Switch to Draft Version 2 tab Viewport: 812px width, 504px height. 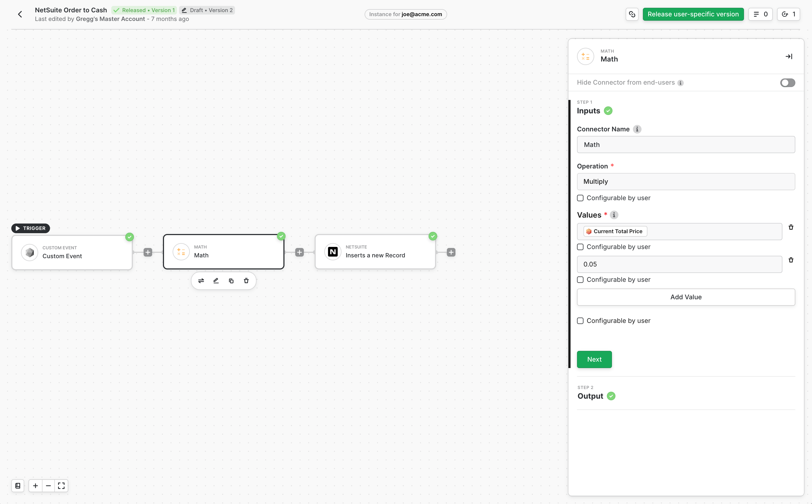207,10
